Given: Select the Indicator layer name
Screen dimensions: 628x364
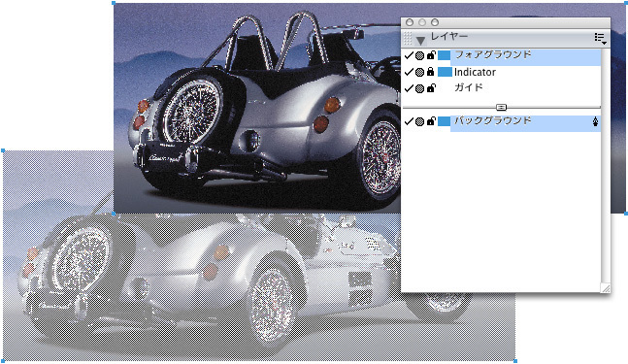Looking at the screenshot, I should tap(475, 72).
